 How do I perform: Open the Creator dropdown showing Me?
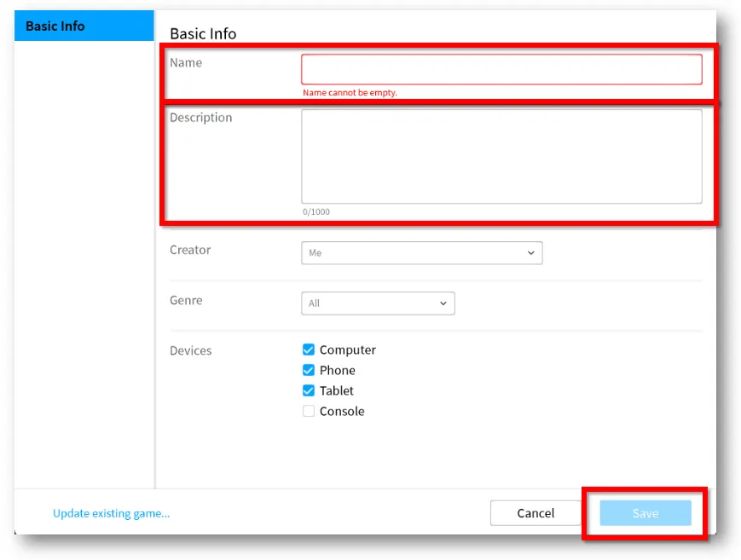coord(421,253)
